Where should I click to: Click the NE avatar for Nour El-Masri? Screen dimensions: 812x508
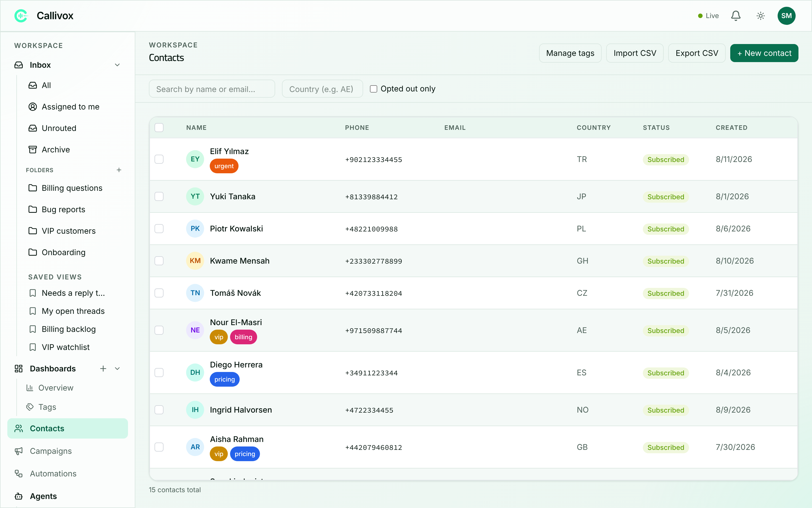[195, 330]
